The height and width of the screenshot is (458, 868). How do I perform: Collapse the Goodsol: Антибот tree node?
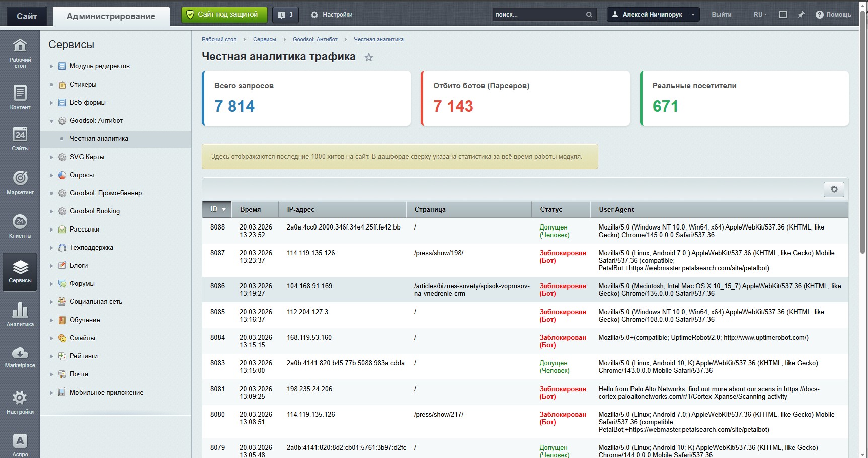tap(51, 121)
